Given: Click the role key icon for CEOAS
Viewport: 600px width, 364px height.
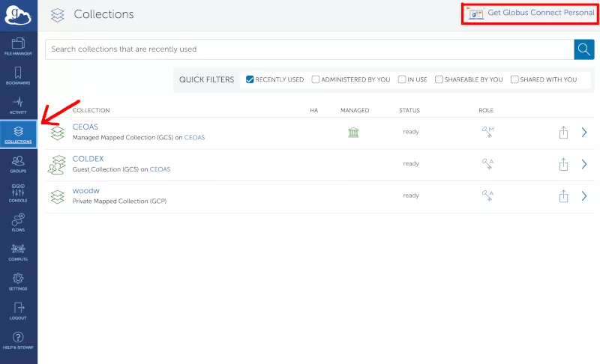Looking at the screenshot, I should [487, 132].
